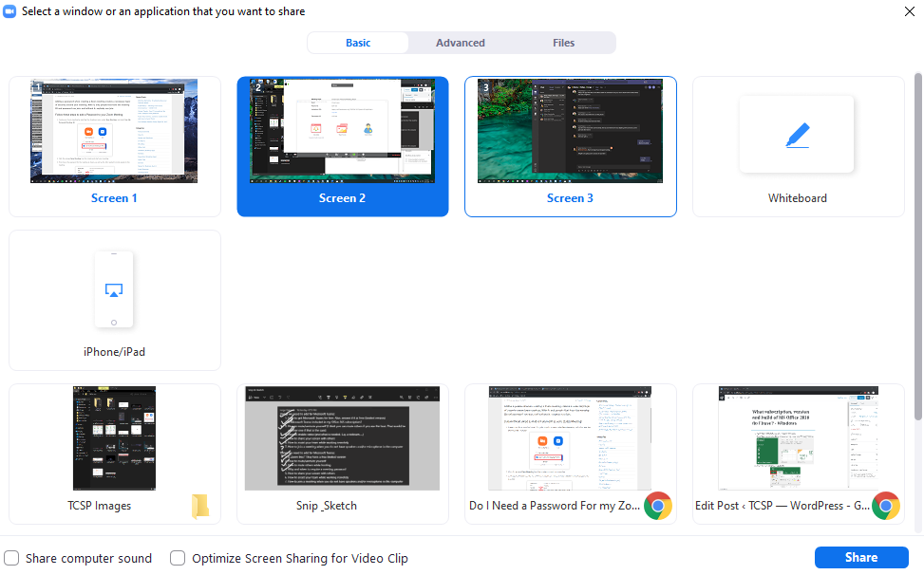Click the yellow folder icon for TCSP Images
This screenshot has height=575, width=924.
(x=200, y=506)
